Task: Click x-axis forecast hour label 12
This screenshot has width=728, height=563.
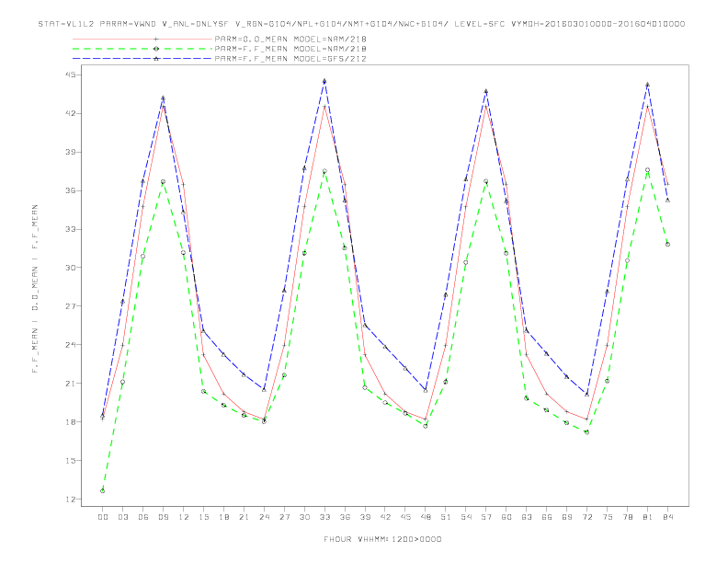Action: tap(184, 517)
